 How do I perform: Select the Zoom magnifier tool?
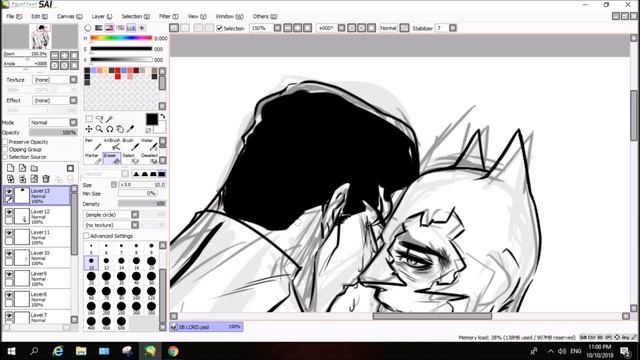point(99,129)
